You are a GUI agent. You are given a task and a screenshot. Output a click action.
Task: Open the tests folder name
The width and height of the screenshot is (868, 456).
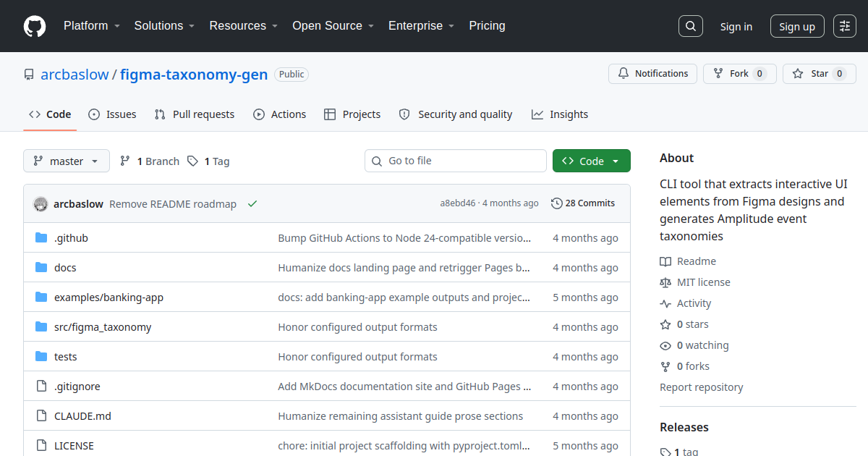click(65, 357)
